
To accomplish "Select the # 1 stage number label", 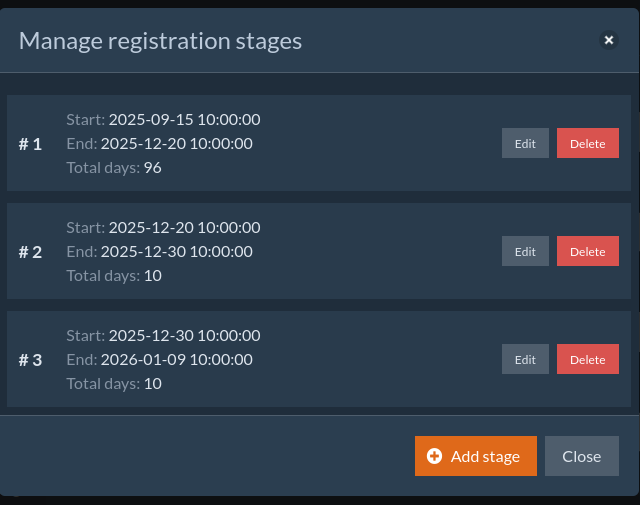I will click(x=30, y=144).
